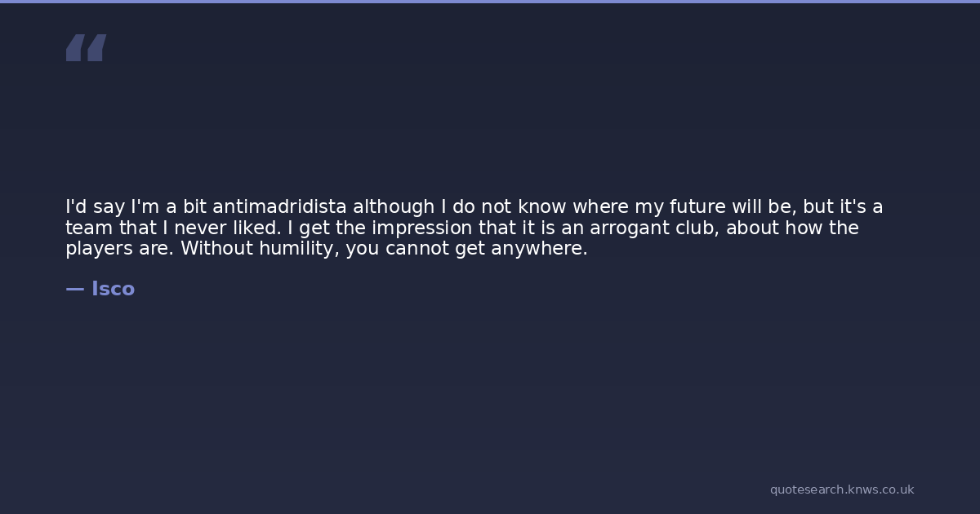The height and width of the screenshot is (514, 980).
Task: Open the quotesearch.knws.co.uk link
Action: pos(841,490)
